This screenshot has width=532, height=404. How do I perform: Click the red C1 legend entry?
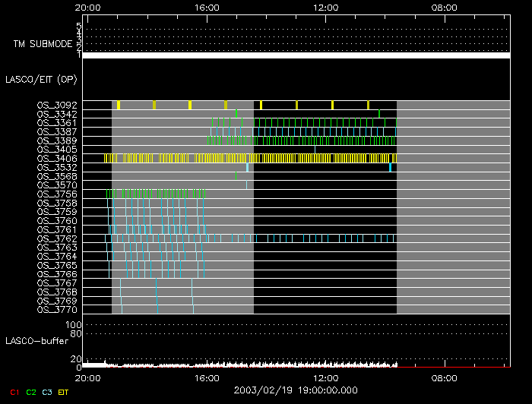point(13,392)
